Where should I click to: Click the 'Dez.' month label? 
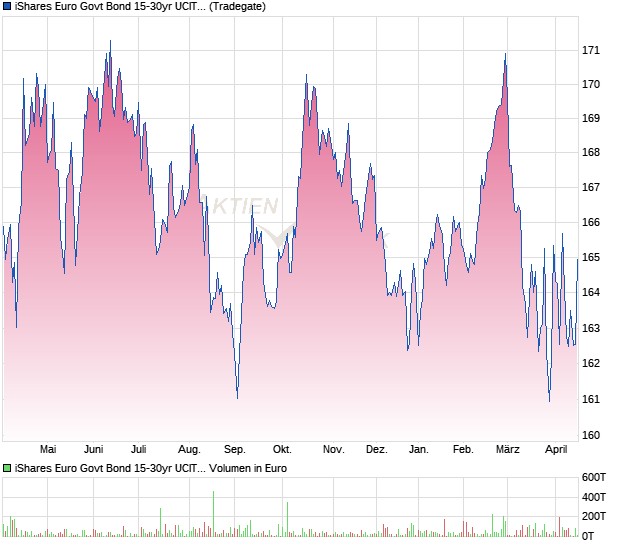[x=377, y=450]
